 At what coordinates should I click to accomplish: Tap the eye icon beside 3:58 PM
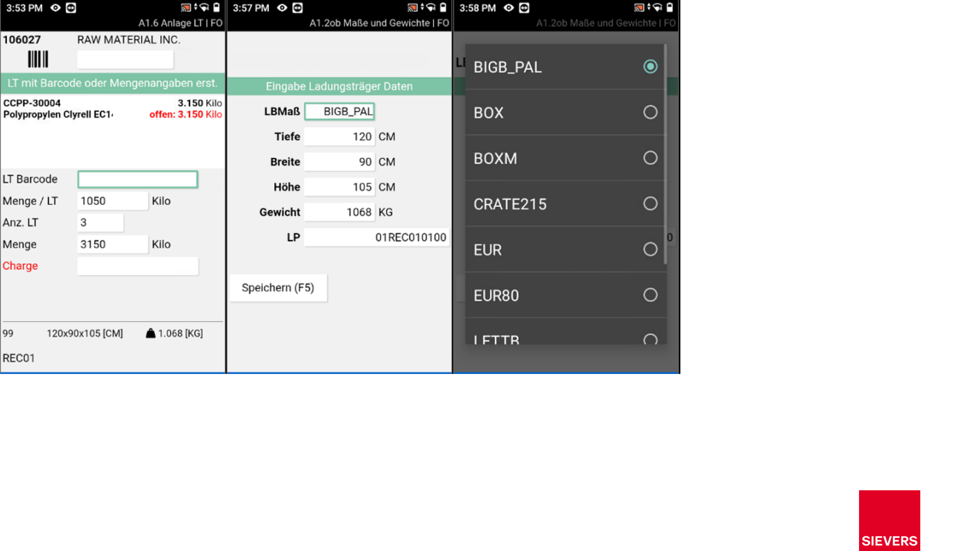(x=509, y=8)
